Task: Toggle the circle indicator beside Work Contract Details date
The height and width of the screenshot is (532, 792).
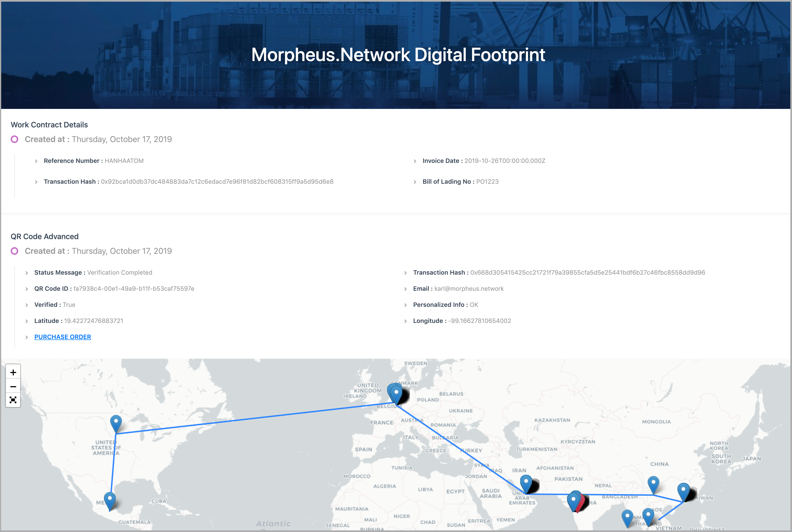Action: click(15, 139)
